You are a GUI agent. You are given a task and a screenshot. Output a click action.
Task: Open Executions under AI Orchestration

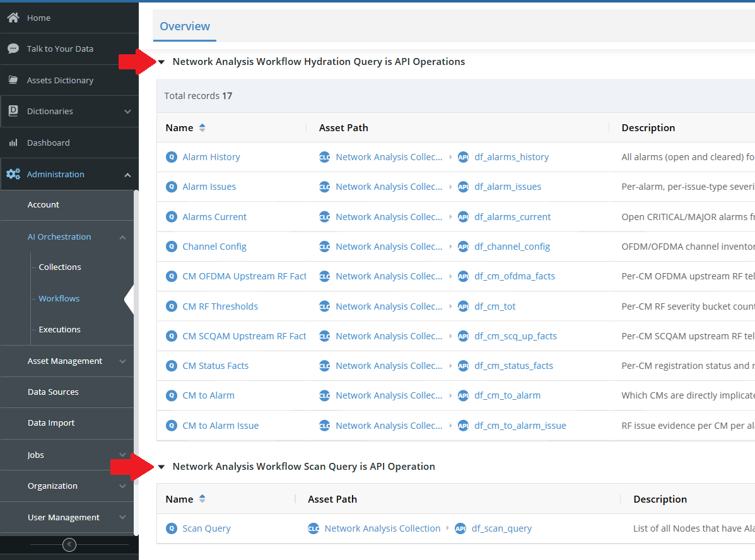point(60,329)
